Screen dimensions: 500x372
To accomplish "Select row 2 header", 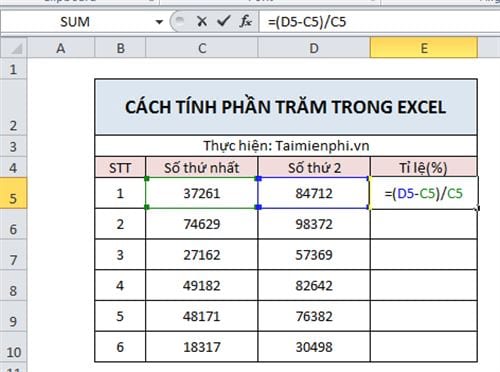I will coord(13,107).
